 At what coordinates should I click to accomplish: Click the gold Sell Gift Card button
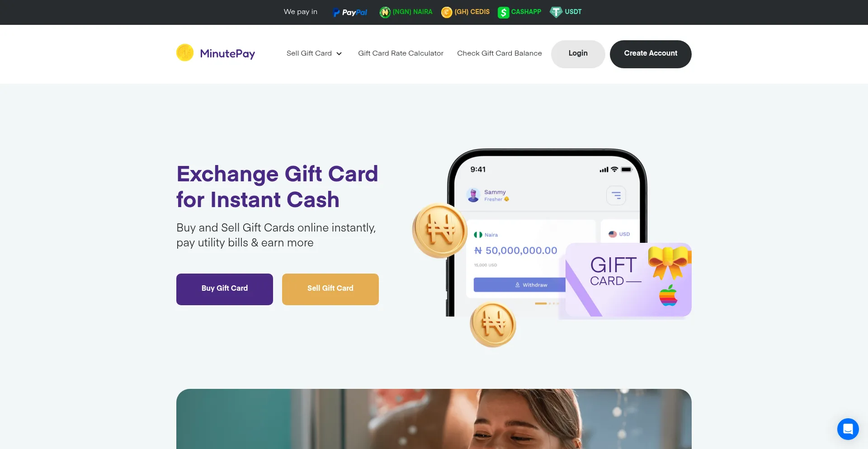pos(330,289)
